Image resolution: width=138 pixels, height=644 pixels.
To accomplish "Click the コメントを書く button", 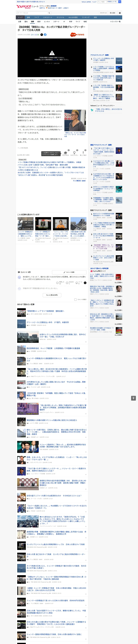I will click(69, 272).
